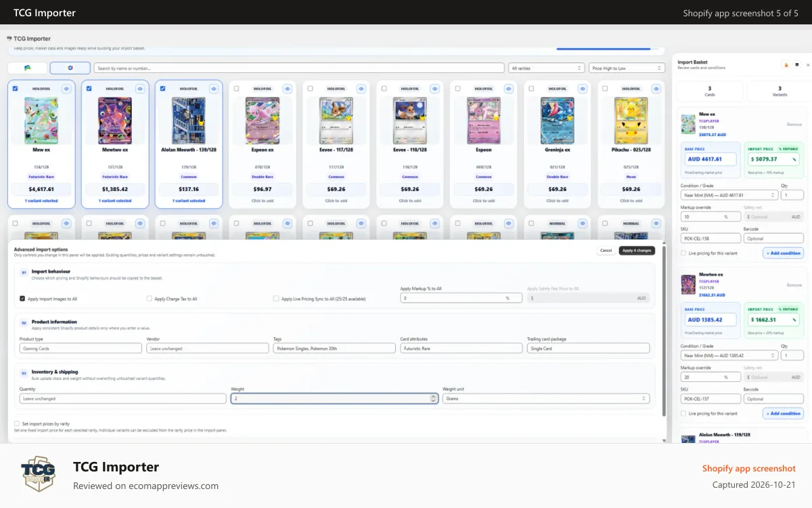
Task: Enable Apply Charge Tax to All
Action: tap(150, 298)
